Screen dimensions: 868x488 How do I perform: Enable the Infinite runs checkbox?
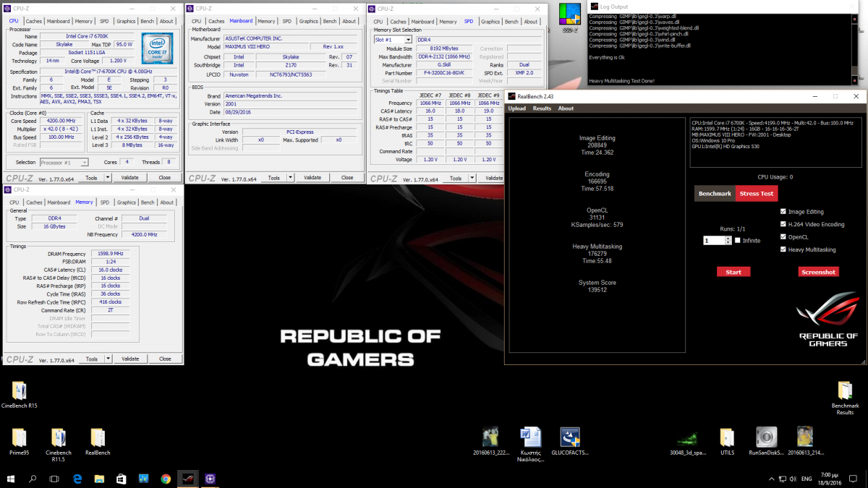pyautogui.click(x=738, y=240)
